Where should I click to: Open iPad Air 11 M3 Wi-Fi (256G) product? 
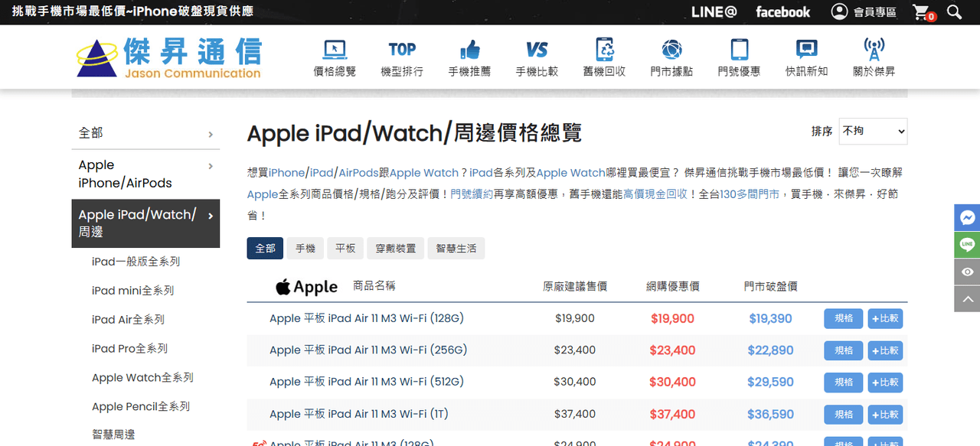tap(368, 350)
